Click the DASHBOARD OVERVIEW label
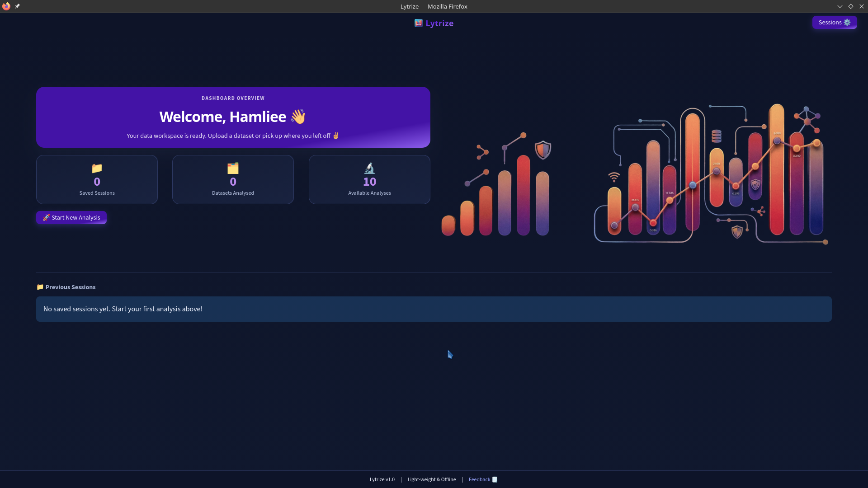Screen dimensions: 868x488 click(x=233, y=98)
